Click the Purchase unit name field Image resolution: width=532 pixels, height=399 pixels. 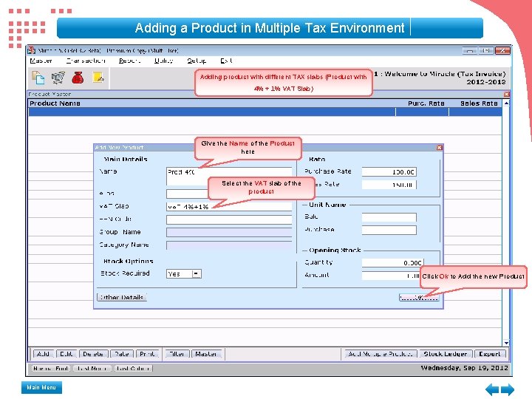(389, 231)
